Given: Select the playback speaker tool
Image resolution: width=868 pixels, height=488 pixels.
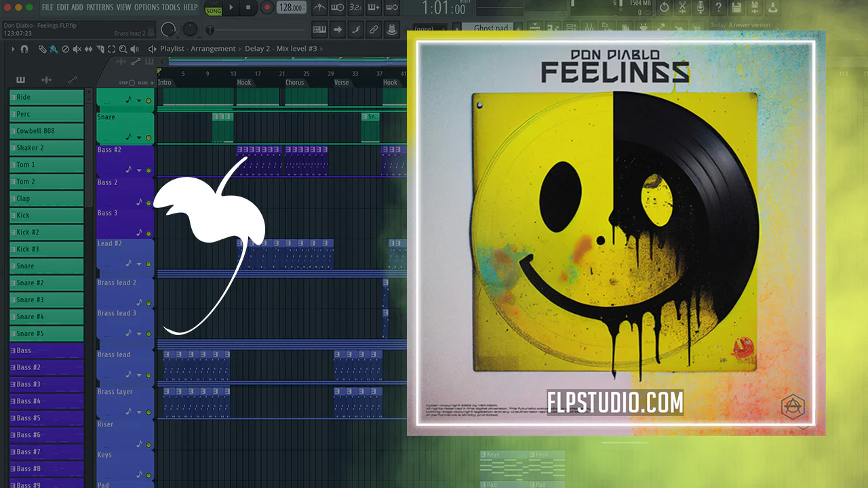Looking at the screenshot, I should pyautogui.click(x=134, y=49).
